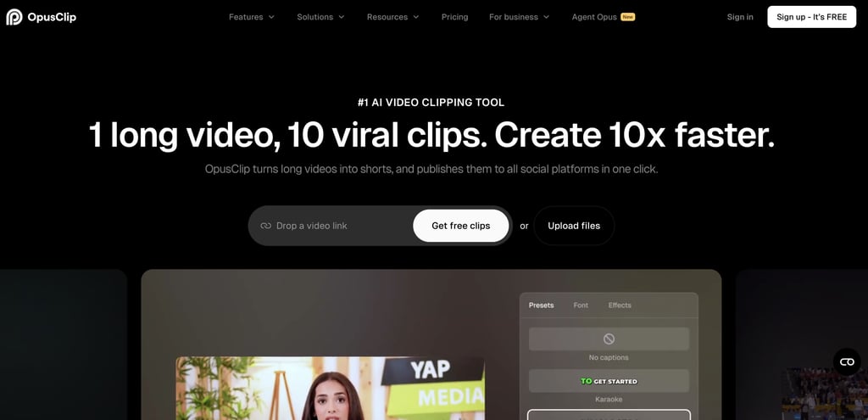Click the Upload files button

coord(574,226)
